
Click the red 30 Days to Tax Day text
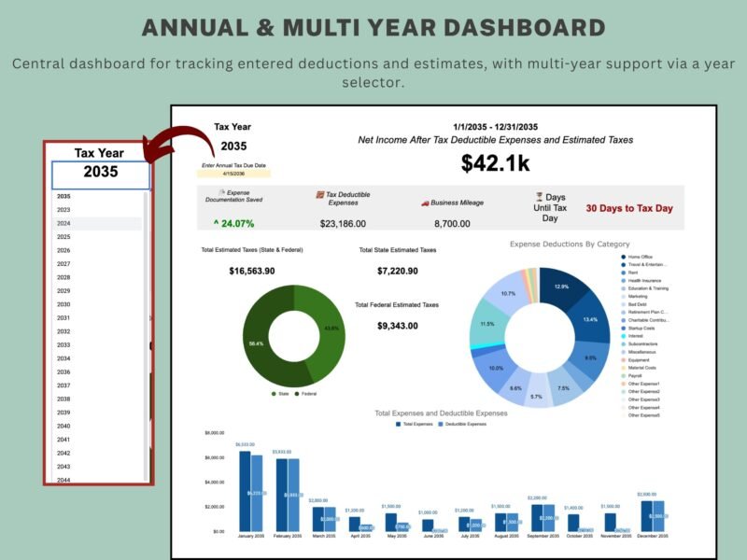tap(628, 208)
